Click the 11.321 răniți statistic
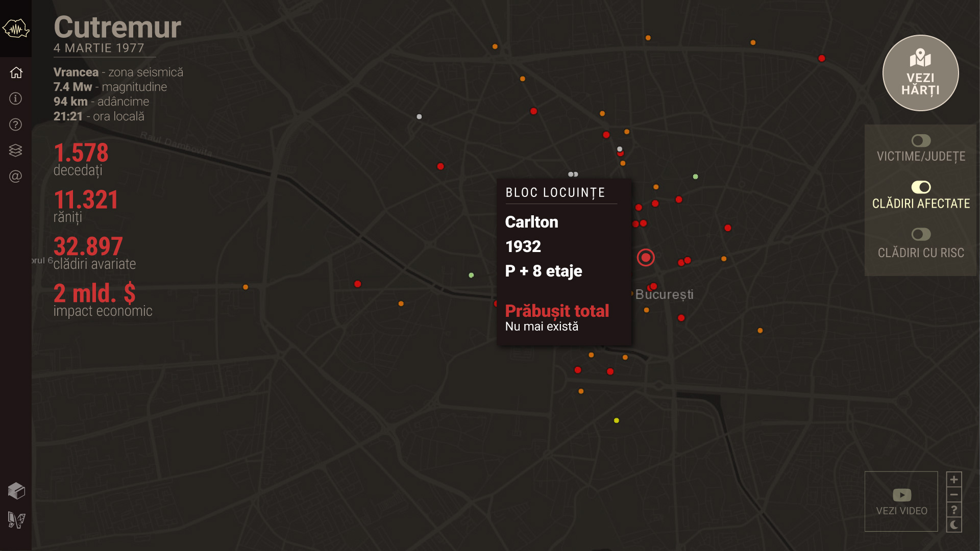 pyautogui.click(x=86, y=207)
